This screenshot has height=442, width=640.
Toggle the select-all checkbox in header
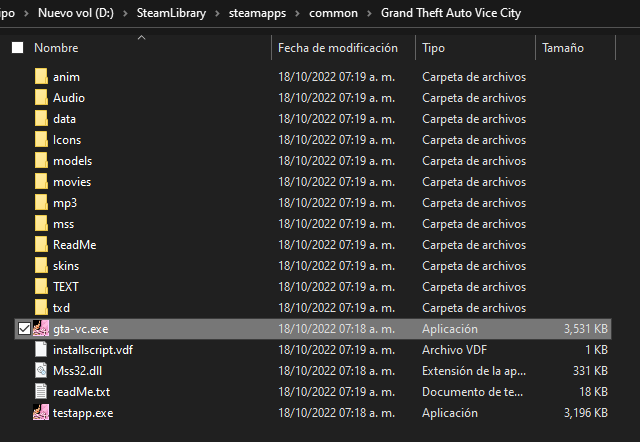17,48
